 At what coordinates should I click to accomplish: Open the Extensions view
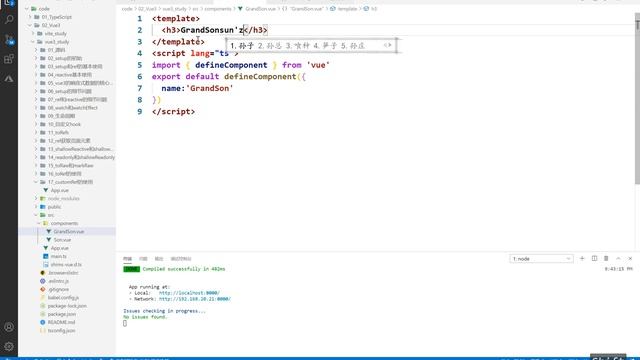[x=9, y=59]
